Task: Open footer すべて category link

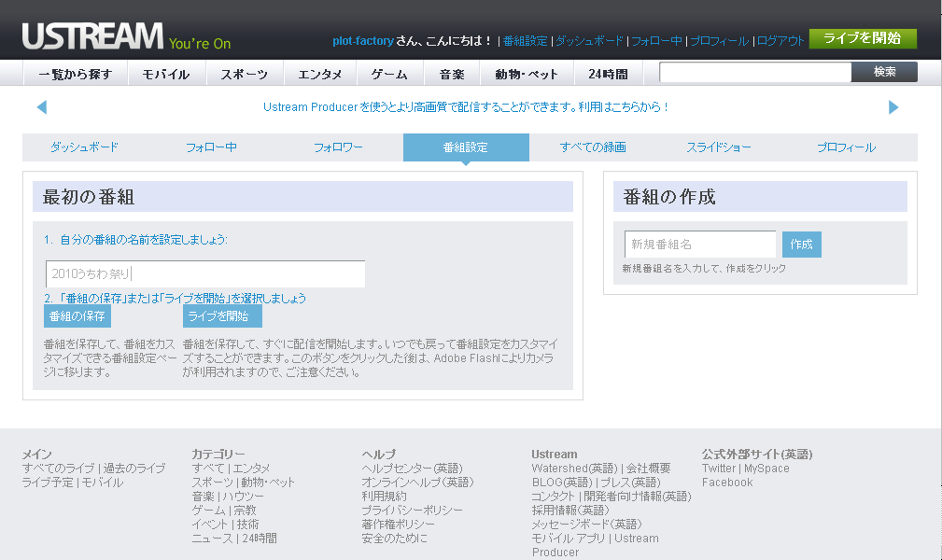Action: (208, 469)
